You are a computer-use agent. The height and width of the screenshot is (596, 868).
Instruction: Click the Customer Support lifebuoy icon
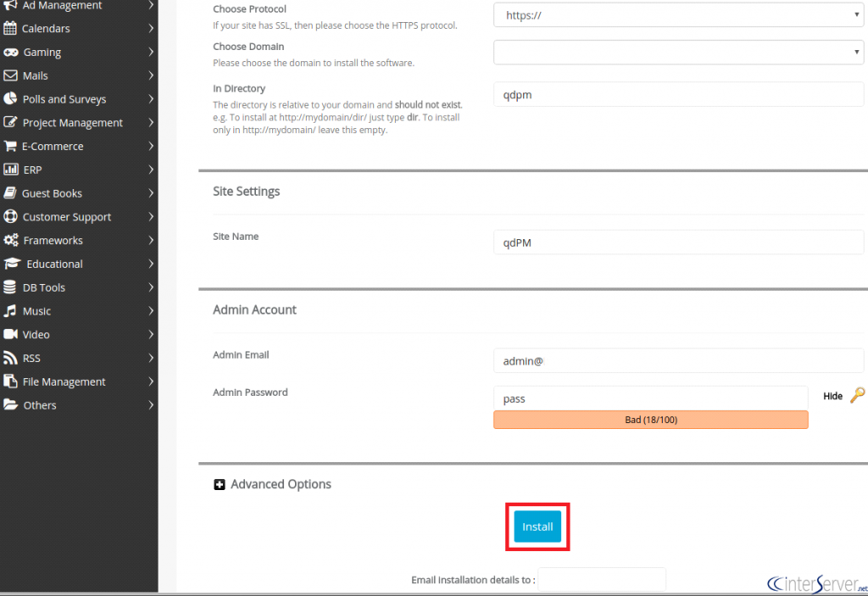click(x=10, y=216)
